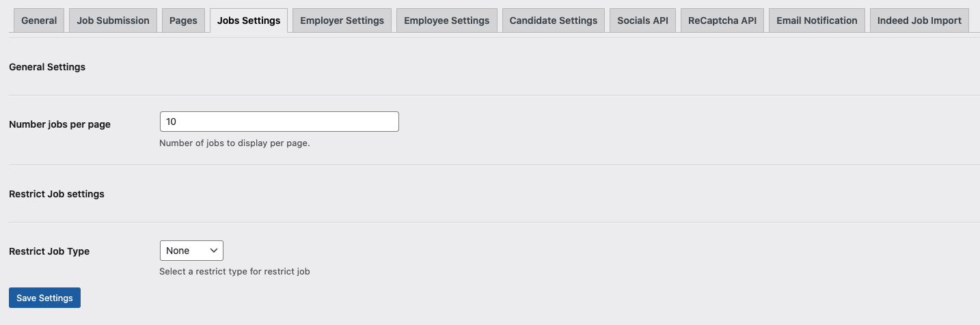Viewport: 980px width, 325px height.
Task: Click the "Select a restrict type" description
Action: click(x=234, y=272)
